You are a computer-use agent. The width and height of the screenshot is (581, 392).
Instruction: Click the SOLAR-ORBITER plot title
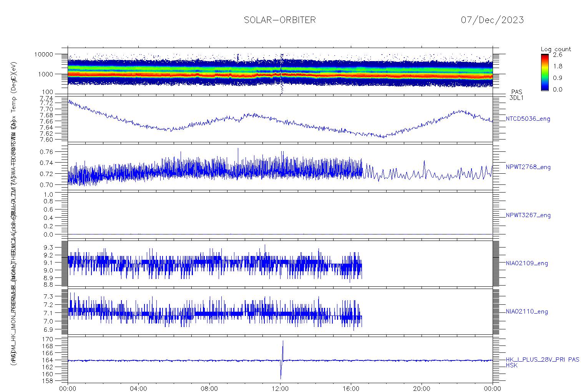click(280, 20)
